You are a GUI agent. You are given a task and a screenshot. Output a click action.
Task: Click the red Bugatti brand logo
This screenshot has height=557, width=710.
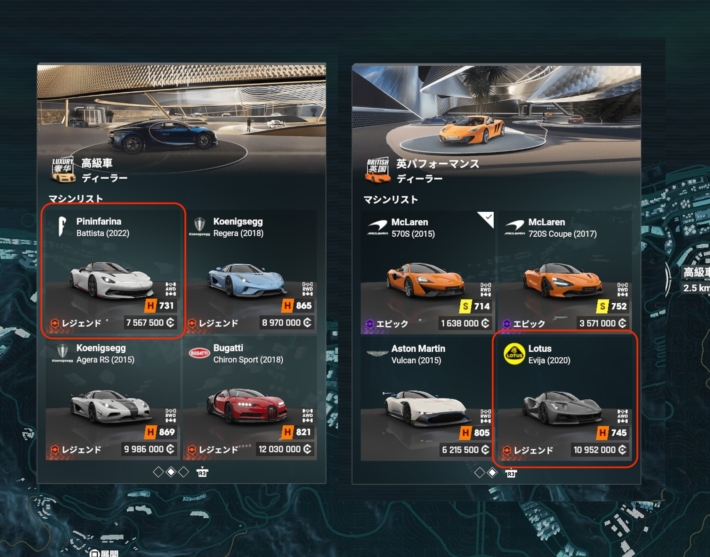tap(199, 353)
